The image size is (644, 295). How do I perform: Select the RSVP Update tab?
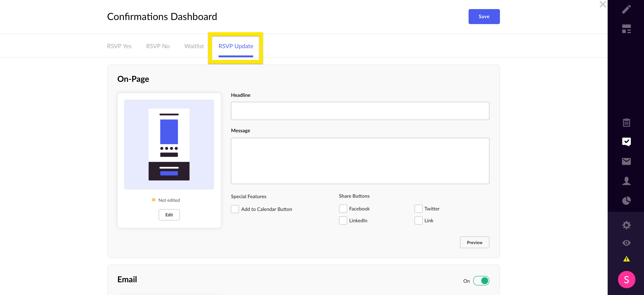pyautogui.click(x=236, y=46)
